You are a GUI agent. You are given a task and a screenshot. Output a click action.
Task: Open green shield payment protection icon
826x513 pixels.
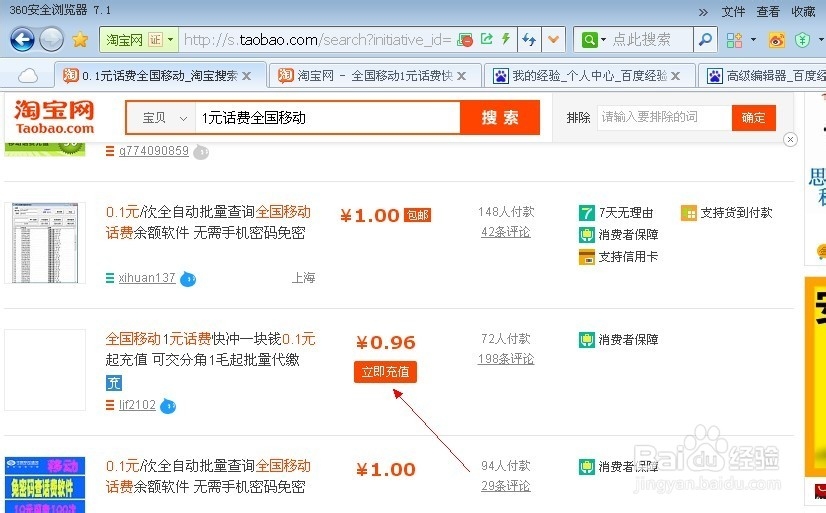[x=802, y=40]
